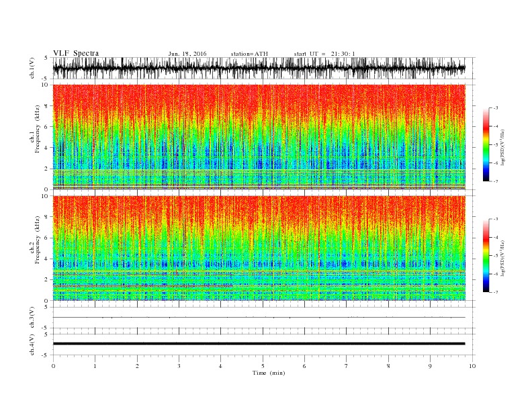The image size is (532, 411).
Task: Click the "-3" tick on ch.1 colorbar
Action: click(x=495, y=108)
